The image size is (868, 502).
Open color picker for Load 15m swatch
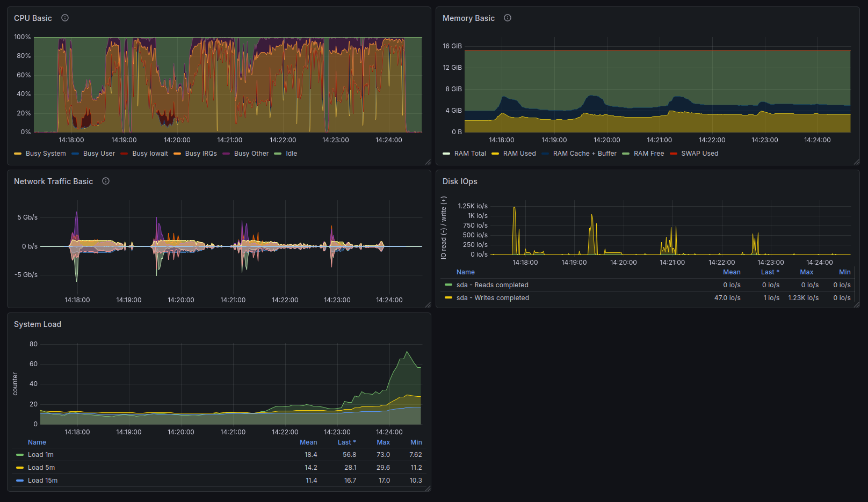[20, 481]
